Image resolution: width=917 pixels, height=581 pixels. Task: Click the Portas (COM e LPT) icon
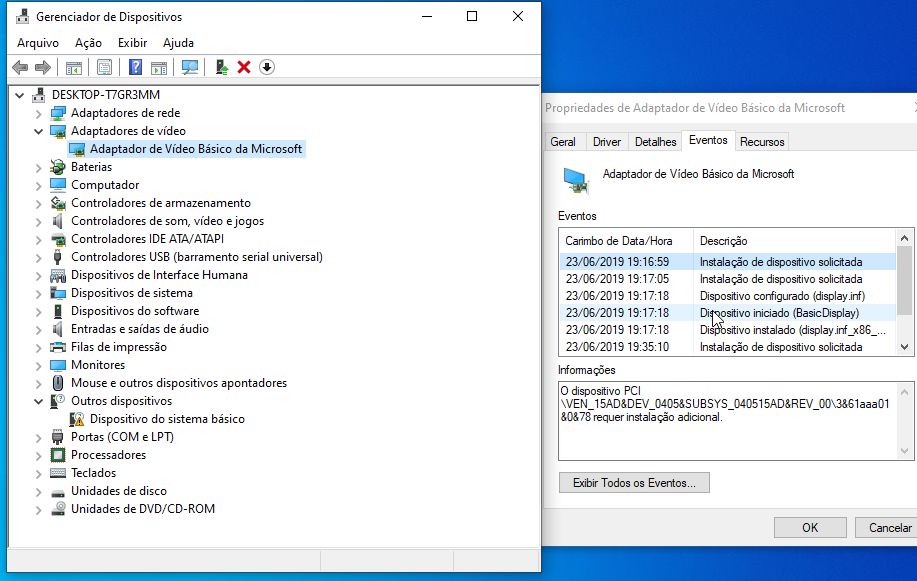pos(57,437)
